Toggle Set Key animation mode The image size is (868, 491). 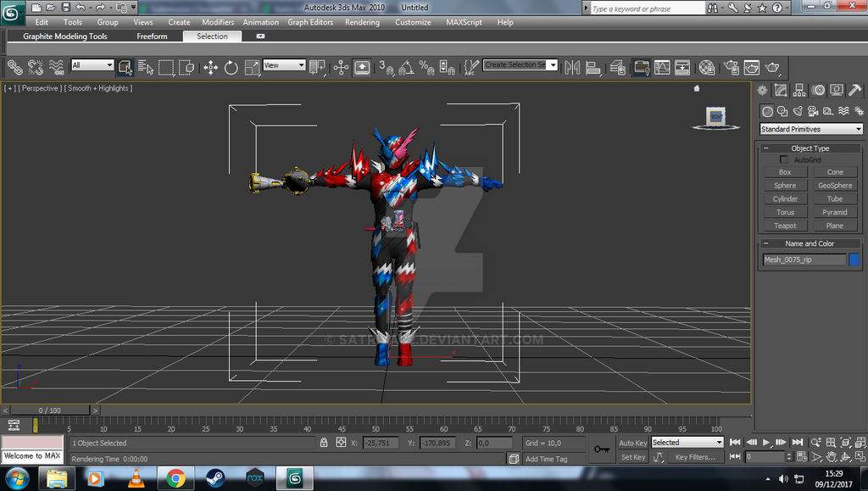click(632, 457)
